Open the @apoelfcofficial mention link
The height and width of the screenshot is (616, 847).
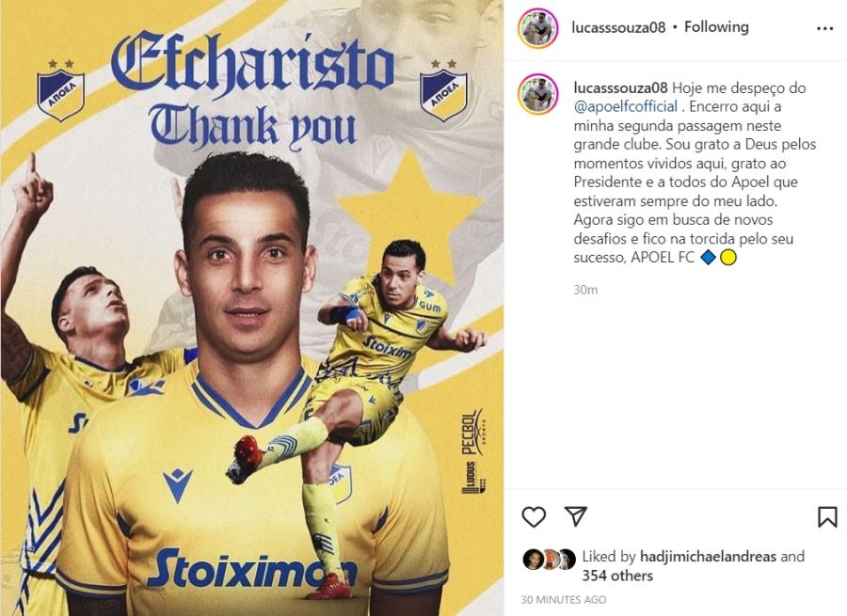point(626,106)
